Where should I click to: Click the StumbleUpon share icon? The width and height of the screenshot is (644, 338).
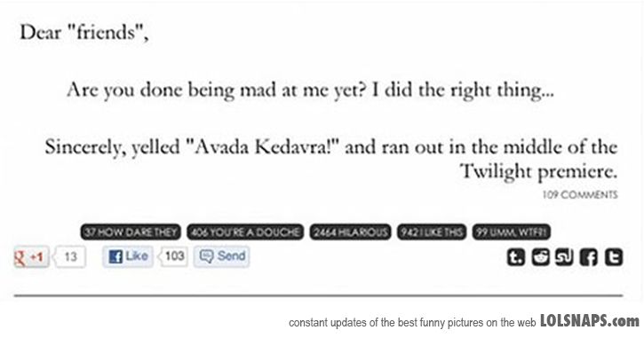pyautogui.click(x=564, y=257)
